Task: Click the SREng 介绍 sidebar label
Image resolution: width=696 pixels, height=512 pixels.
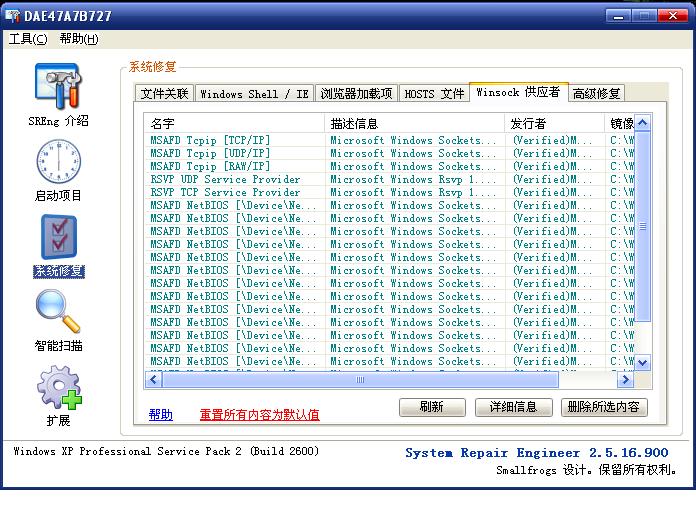Action: point(58,121)
